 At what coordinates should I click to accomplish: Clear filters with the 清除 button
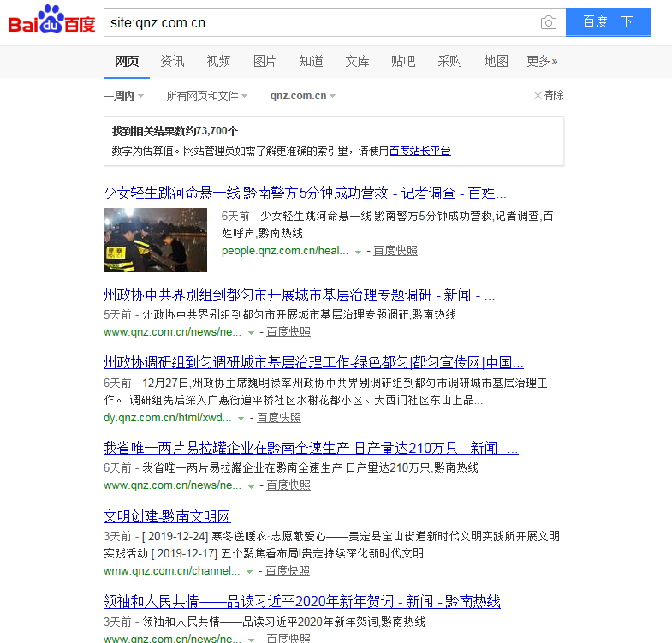(x=549, y=95)
